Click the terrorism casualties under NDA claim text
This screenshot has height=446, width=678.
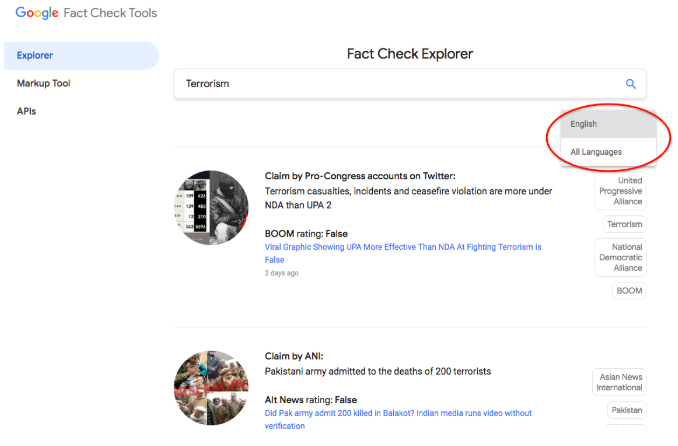(x=408, y=198)
